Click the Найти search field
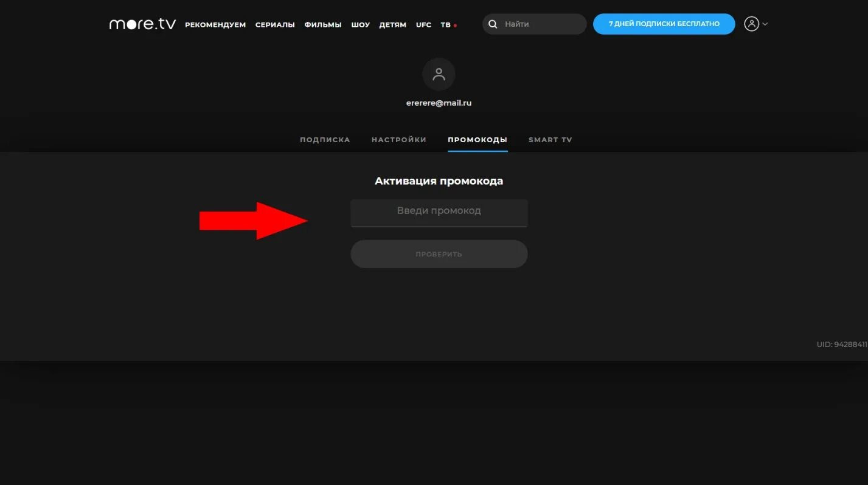 pyautogui.click(x=535, y=24)
